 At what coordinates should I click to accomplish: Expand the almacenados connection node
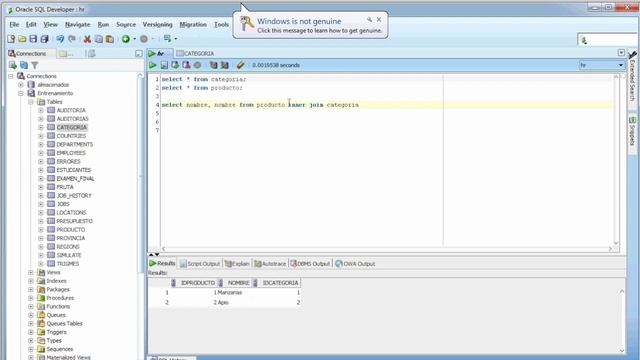coord(21,85)
